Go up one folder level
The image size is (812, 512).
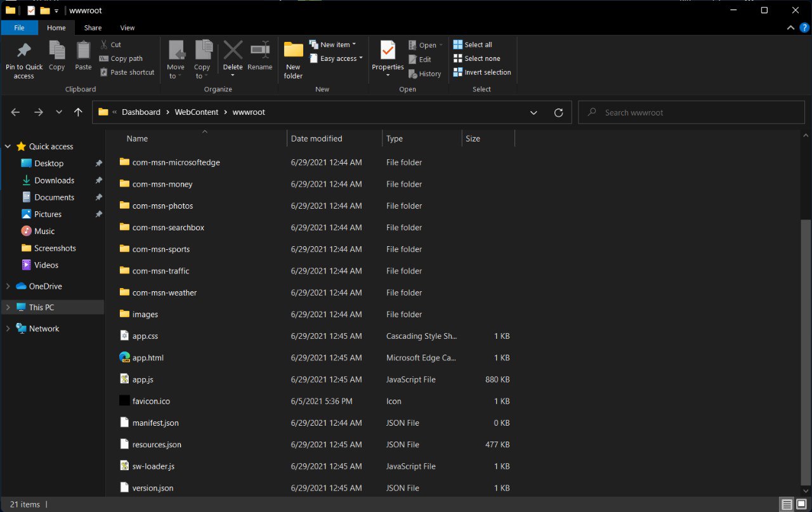pos(78,112)
